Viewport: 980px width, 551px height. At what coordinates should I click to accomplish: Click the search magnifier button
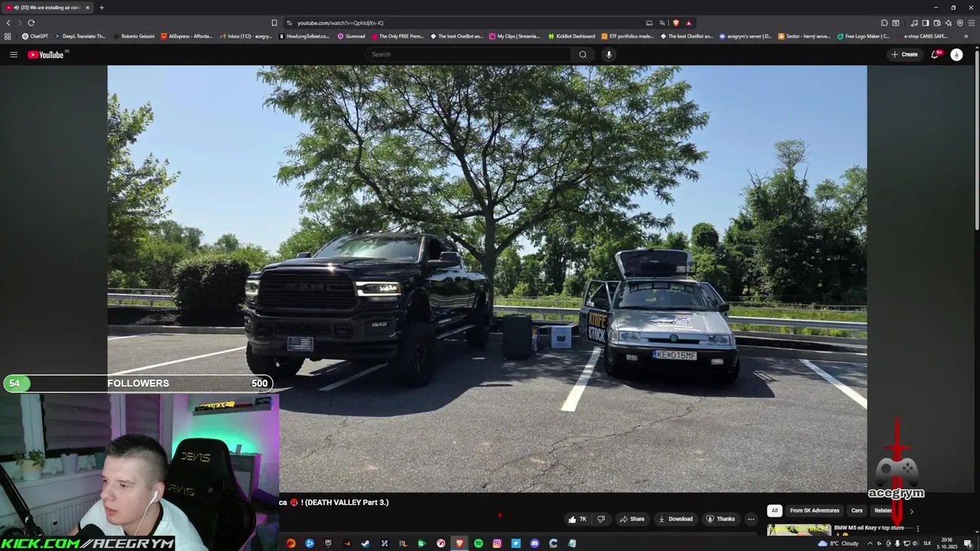[x=583, y=54]
